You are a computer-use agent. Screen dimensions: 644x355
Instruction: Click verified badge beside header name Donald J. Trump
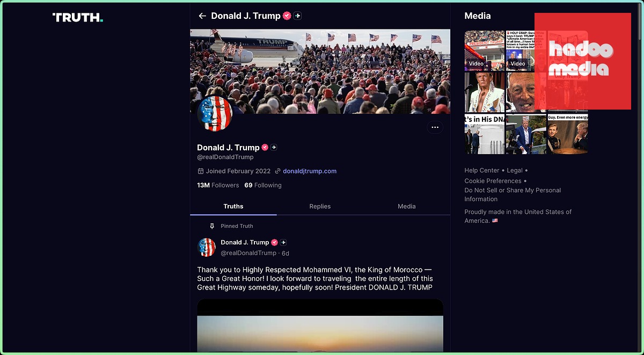click(287, 16)
